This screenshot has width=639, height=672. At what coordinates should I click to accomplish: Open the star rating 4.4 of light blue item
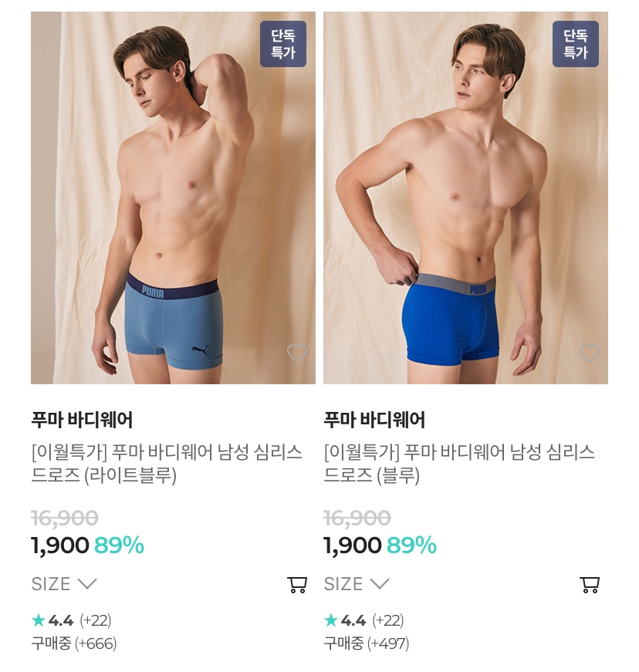(x=71, y=620)
